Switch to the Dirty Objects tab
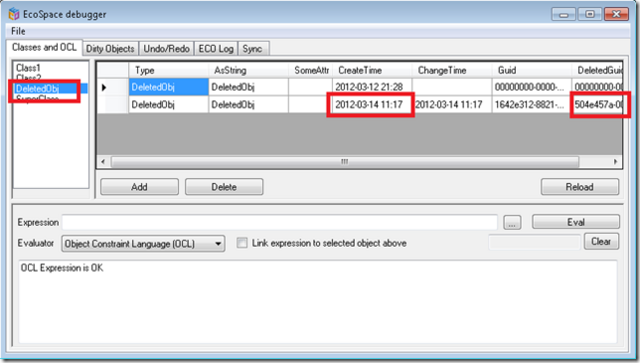This screenshot has height=363, width=640. (x=110, y=49)
